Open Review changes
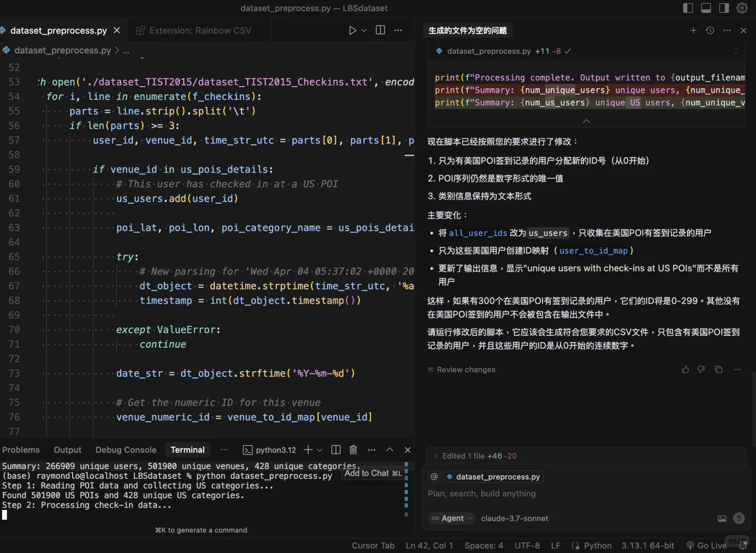Image resolution: width=756 pixels, height=553 pixels. coord(462,370)
